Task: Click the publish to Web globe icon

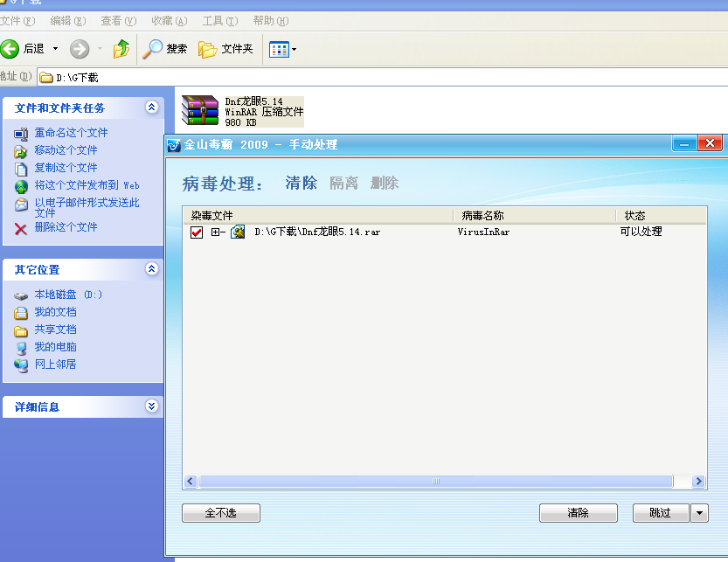Action: pos(21,187)
